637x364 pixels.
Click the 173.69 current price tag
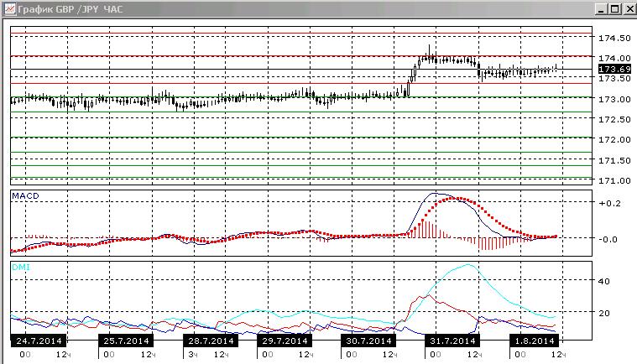614,70
